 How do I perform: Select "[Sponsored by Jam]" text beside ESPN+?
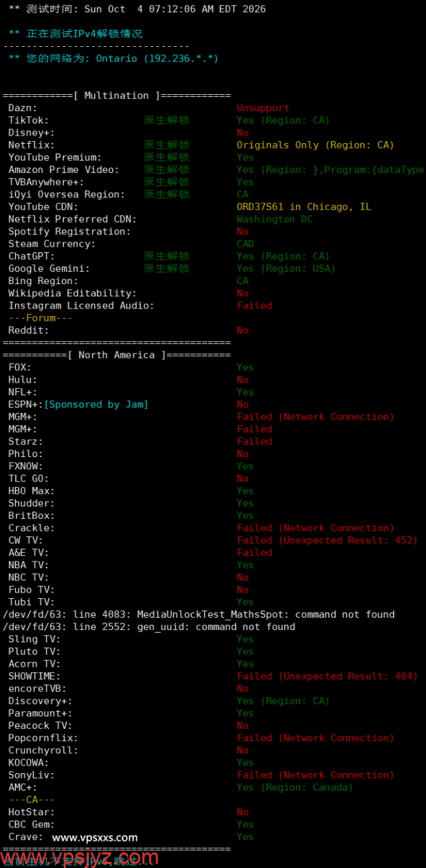[96, 404]
